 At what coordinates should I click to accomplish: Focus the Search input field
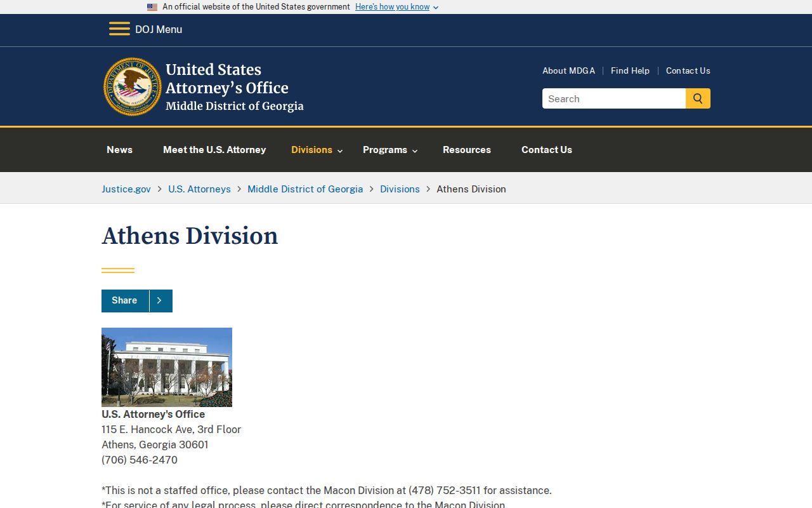[614, 98]
